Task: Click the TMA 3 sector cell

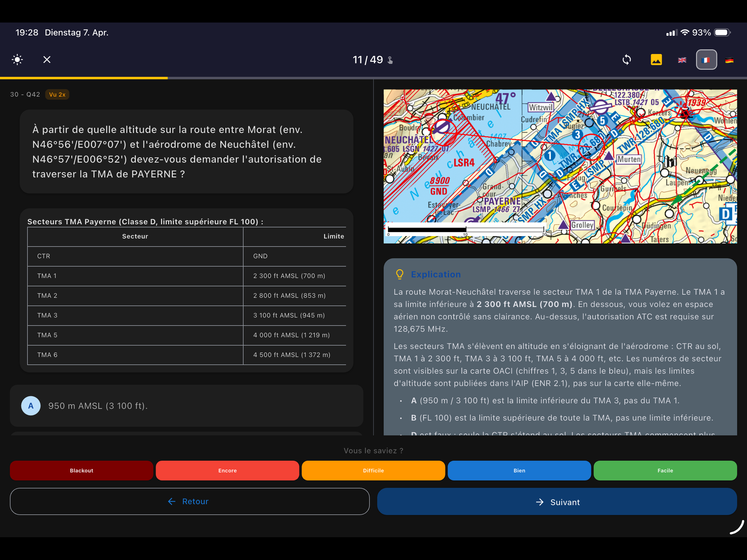Action: (135, 315)
